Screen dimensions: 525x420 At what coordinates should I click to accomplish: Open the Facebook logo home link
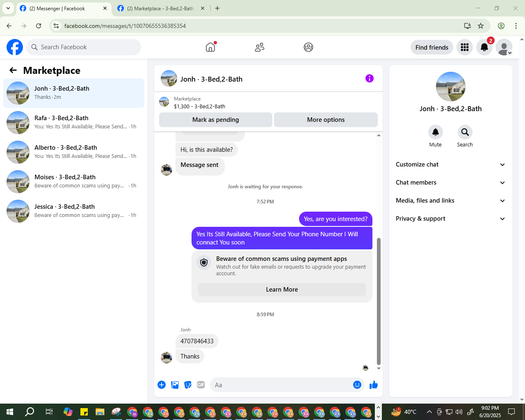click(15, 47)
